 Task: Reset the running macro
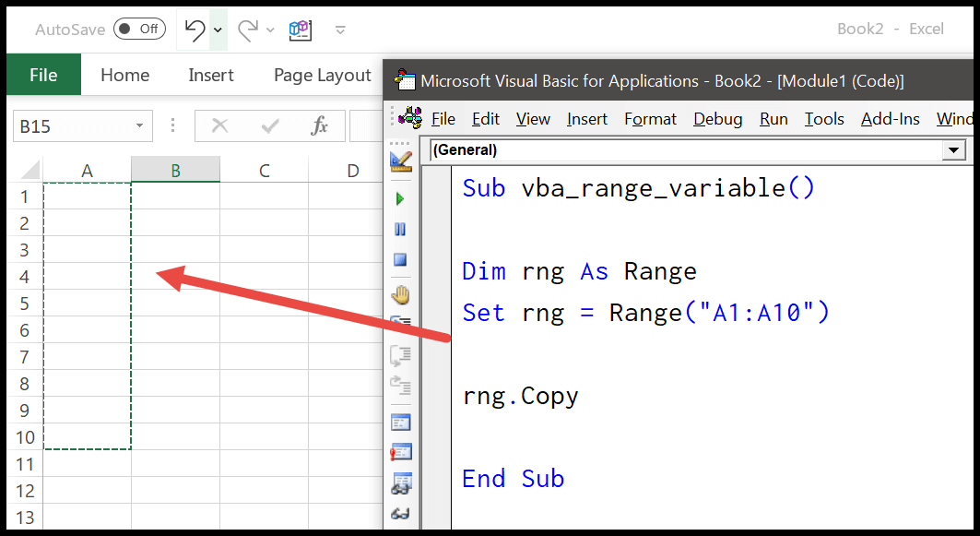click(x=400, y=259)
